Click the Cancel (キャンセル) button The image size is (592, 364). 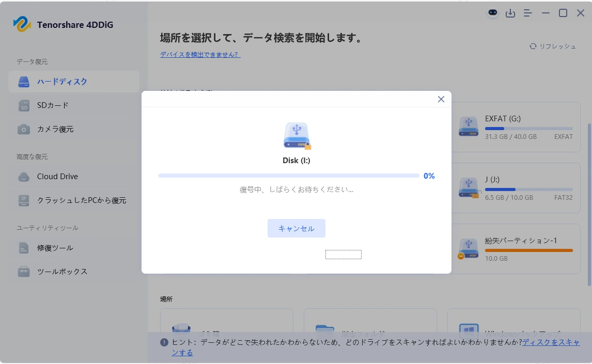tap(296, 228)
